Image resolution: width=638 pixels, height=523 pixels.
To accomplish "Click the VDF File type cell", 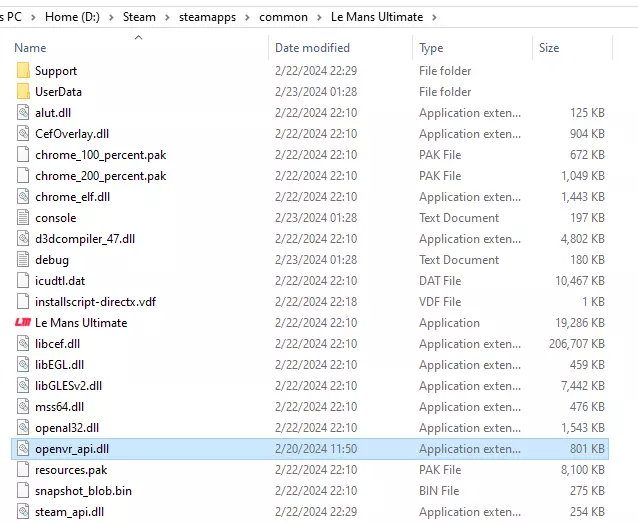I will (440, 302).
